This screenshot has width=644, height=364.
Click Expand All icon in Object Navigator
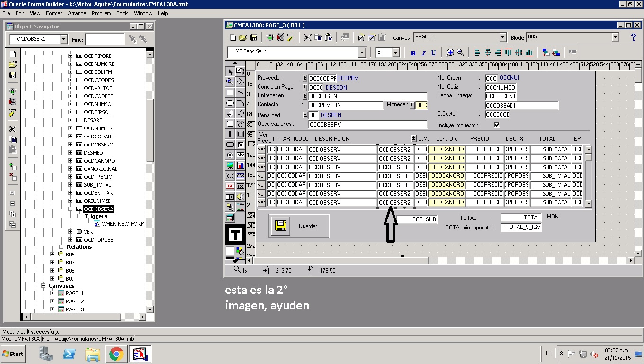click(13, 214)
